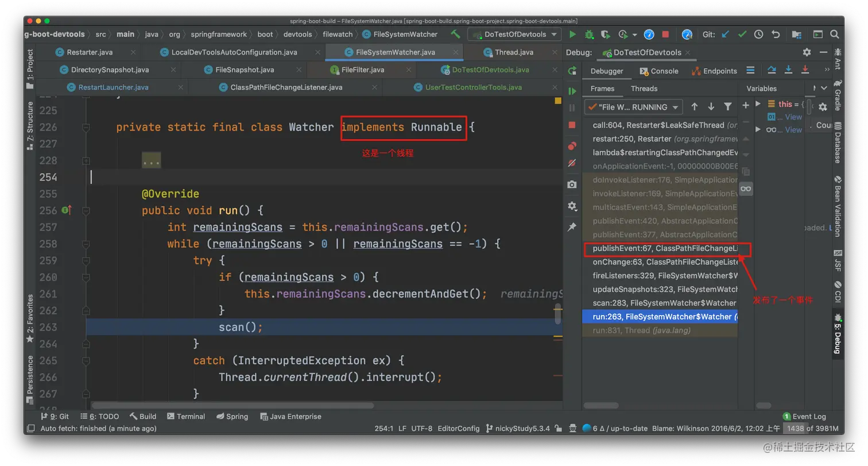Open FileFilter.java tab

363,70
